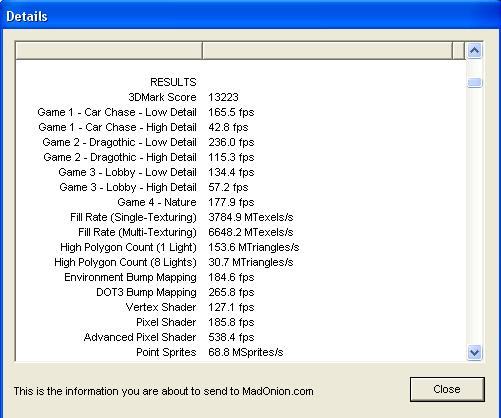Viewport: 501px width, 418px height.
Task: Select Fill Rate (Multi-Texturing) label
Action: 137,232
